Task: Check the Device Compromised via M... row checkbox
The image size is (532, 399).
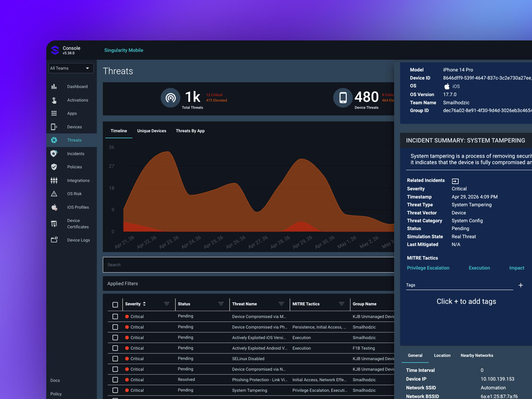Action: pyautogui.click(x=115, y=316)
